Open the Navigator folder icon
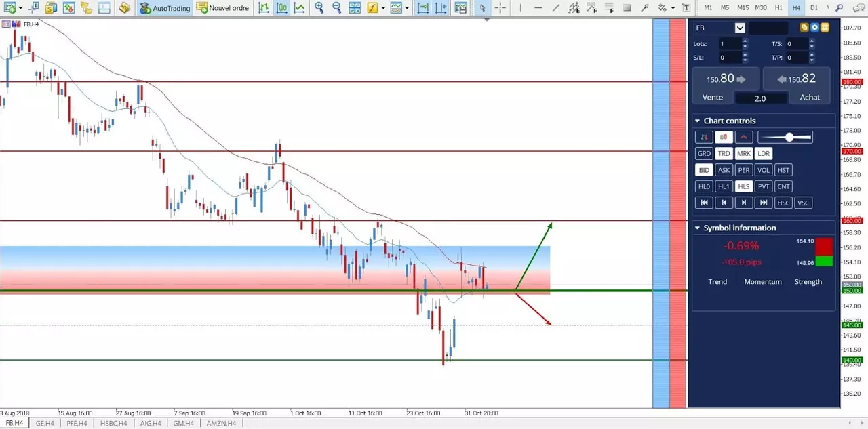Image resolution: width=868 pixels, height=429 pixels. [x=86, y=8]
